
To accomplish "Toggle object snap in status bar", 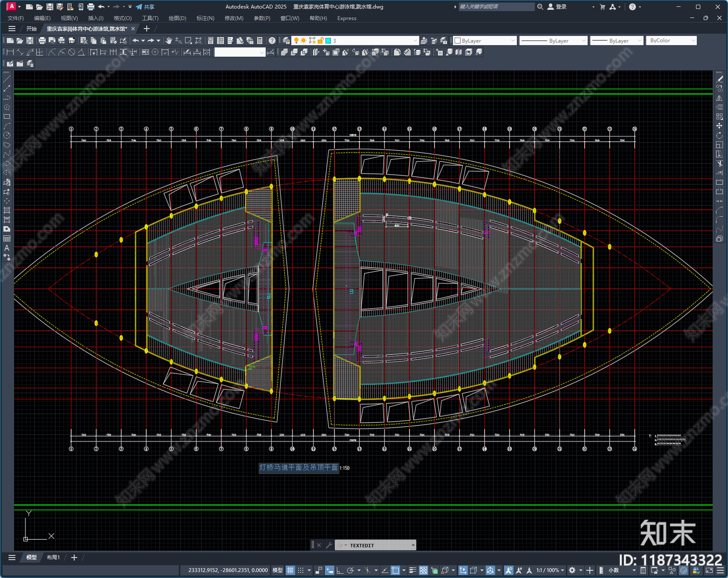I will click(395, 570).
